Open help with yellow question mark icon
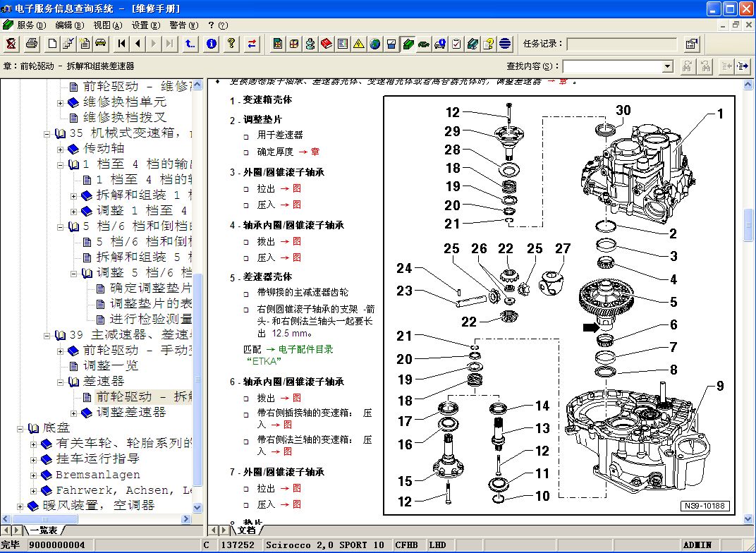Viewport: 756px width, 553px height. (231, 44)
